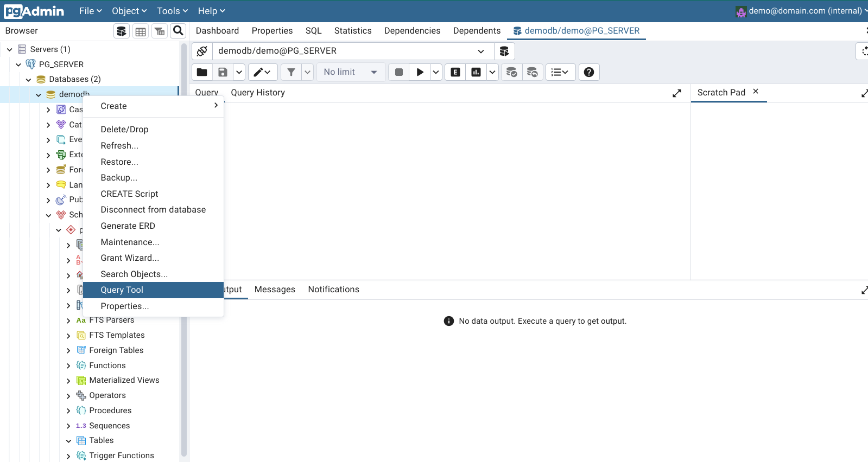The height and width of the screenshot is (462, 868).
Task: Close the Scratch Pad tab
Action: click(x=756, y=92)
